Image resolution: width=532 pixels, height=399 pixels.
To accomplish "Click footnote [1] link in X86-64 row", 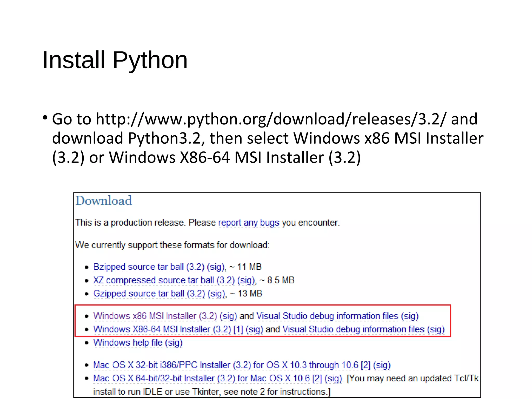I will (238, 329).
